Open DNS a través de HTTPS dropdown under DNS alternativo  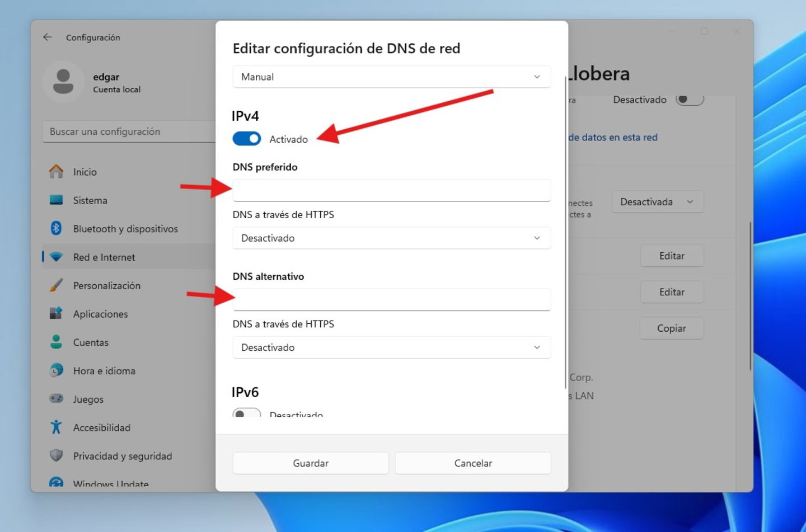tap(392, 347)
